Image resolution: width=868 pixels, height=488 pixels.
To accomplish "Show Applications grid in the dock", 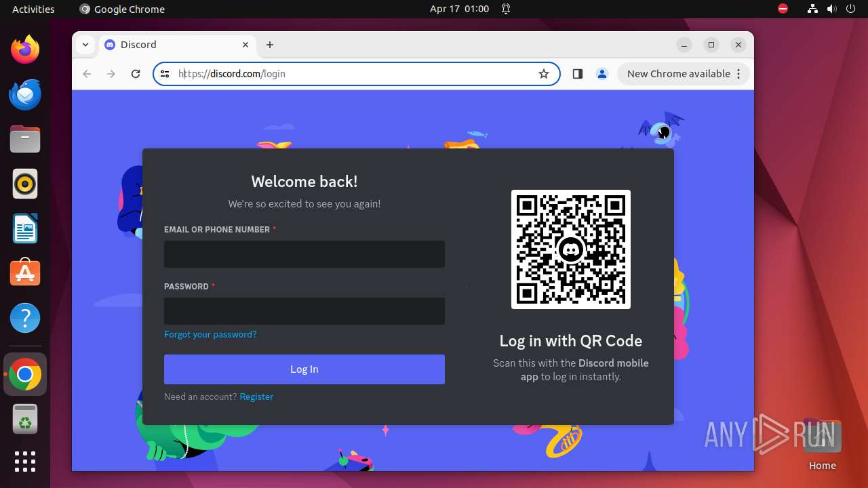I will [25, 462].
